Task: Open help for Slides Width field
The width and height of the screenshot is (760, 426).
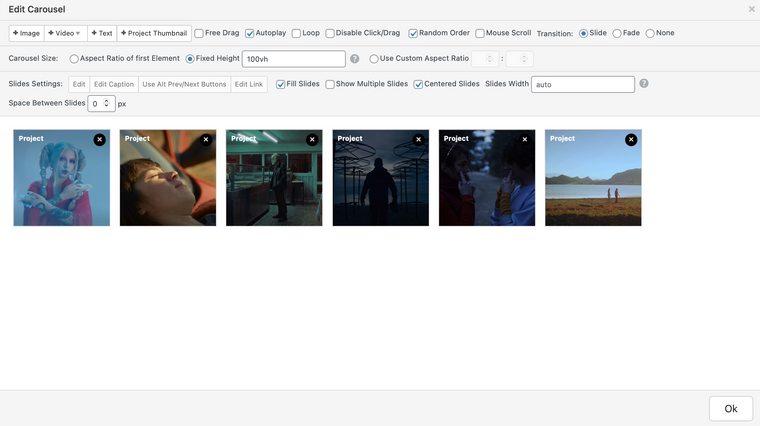Action: coord(644,83)
